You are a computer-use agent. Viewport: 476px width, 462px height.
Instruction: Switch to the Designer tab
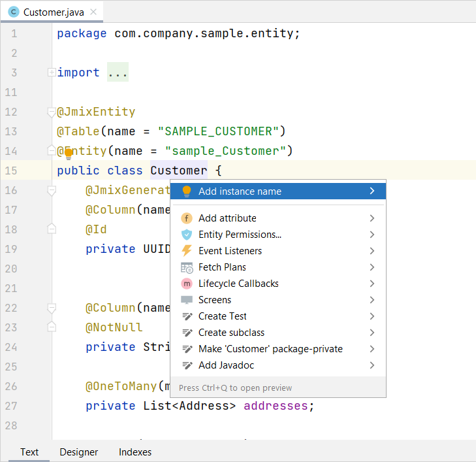click(x=78, y=452)
